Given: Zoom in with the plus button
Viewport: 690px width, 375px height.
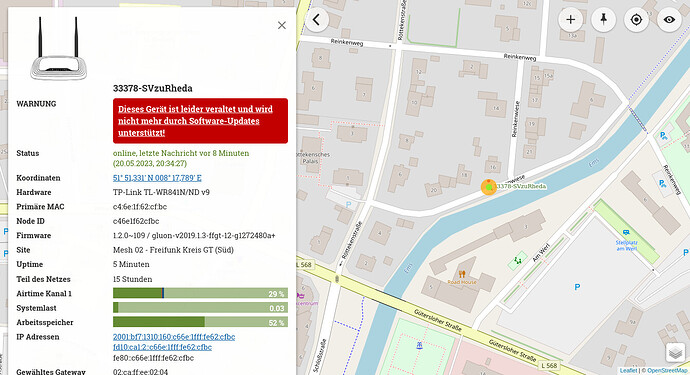Looking at the screenshot, I should point(570,20).
